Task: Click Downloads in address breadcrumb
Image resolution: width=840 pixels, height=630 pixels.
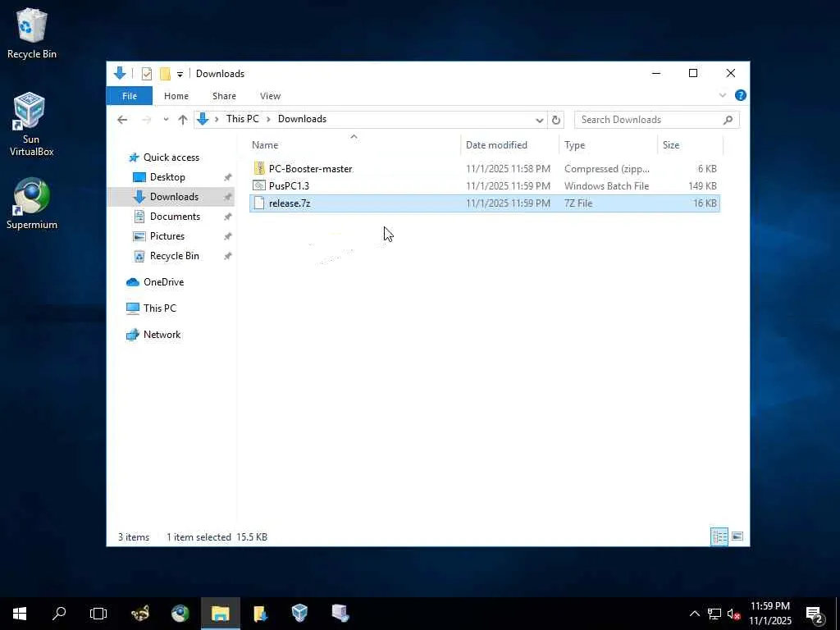Action: [x=302, y=119]
